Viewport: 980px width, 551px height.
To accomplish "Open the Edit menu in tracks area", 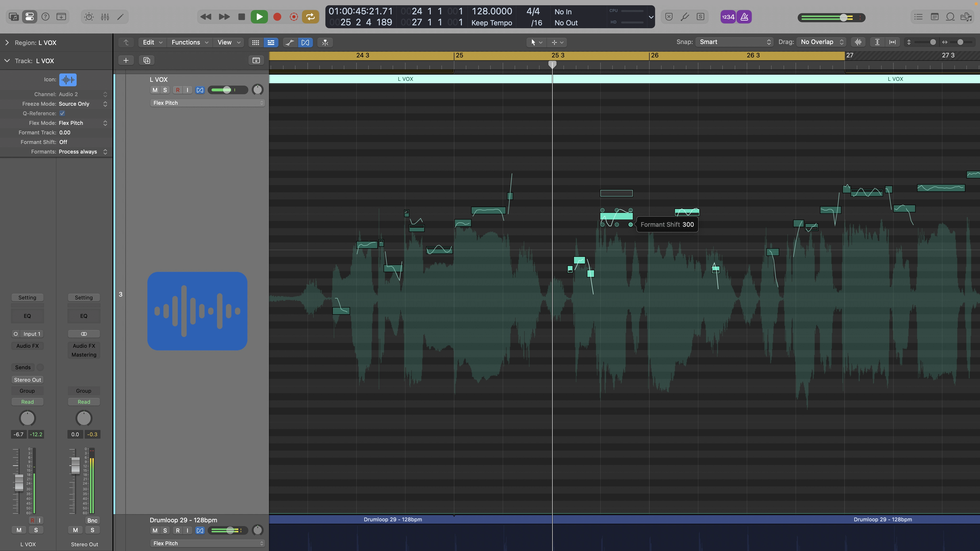I will pyautogui.click(x=152, y=42).
